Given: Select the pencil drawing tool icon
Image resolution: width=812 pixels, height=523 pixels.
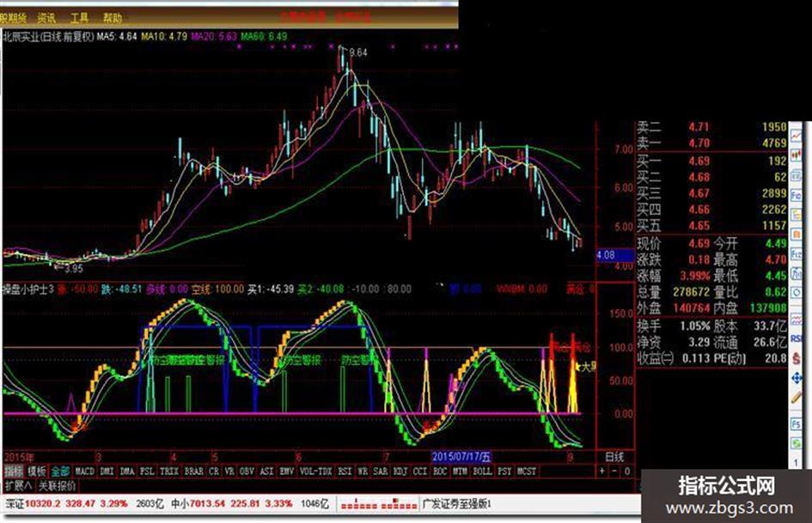Looking at the screenshot, I should click(x=796, y=398).
